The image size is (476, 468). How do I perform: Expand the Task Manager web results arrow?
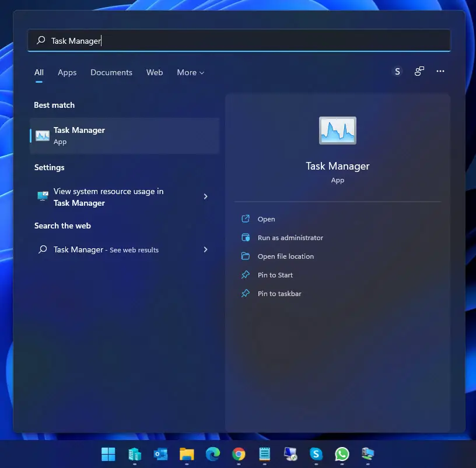click(205, 249)
